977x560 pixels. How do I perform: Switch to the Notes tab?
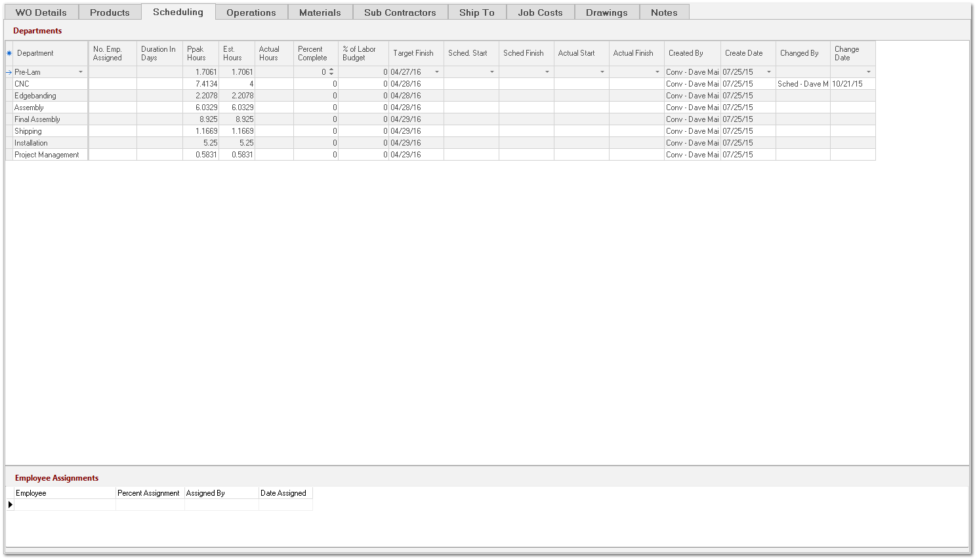664,11
